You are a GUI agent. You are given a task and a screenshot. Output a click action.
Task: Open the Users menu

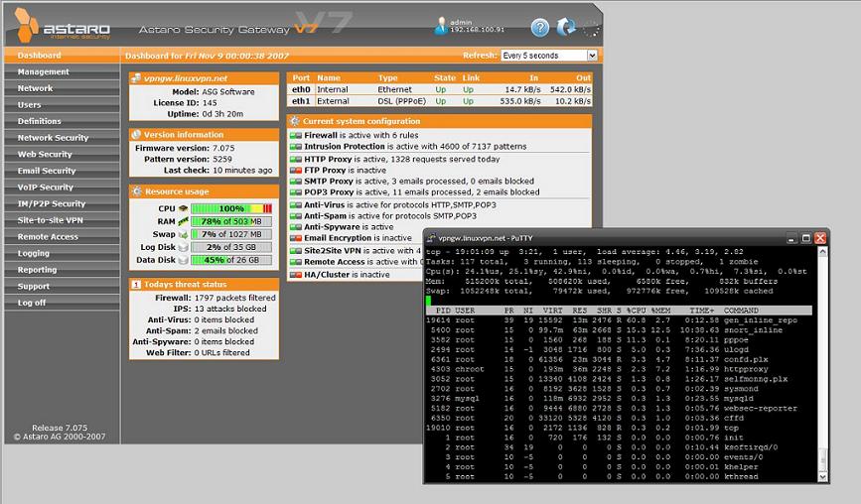[x=62, y=105]
